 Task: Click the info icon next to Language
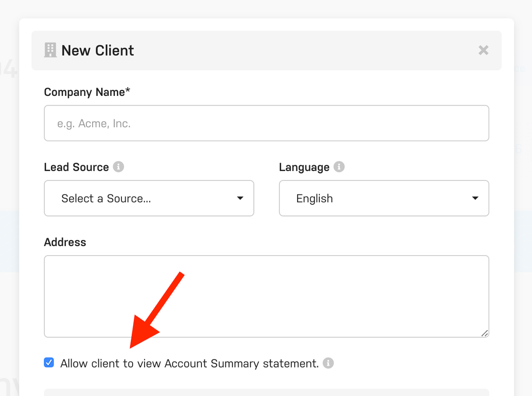coord(339,167)
